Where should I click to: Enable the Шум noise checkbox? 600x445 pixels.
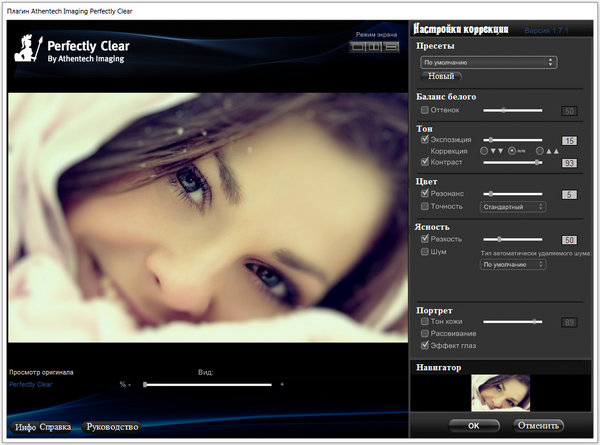425,252
